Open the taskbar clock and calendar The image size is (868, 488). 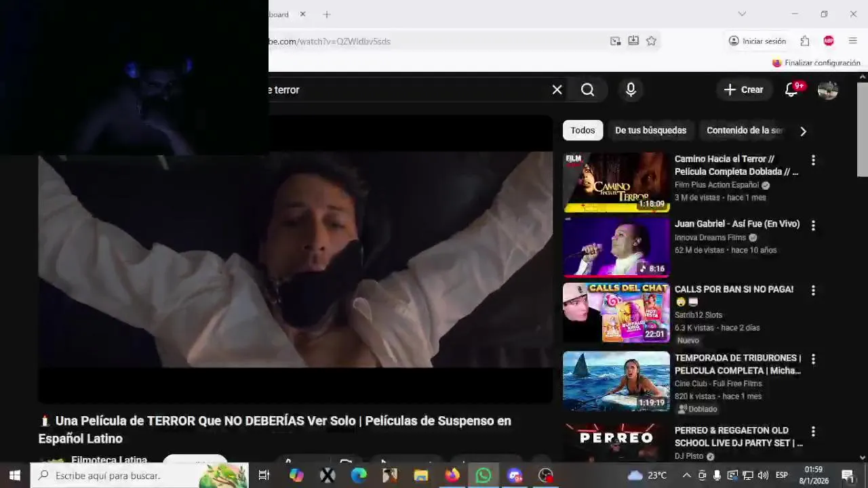click(x=814, y=475)
